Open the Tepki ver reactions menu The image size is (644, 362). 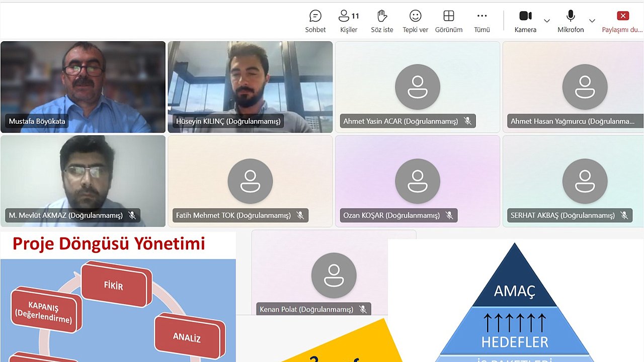pyautogui.click(x=415, y=22)
